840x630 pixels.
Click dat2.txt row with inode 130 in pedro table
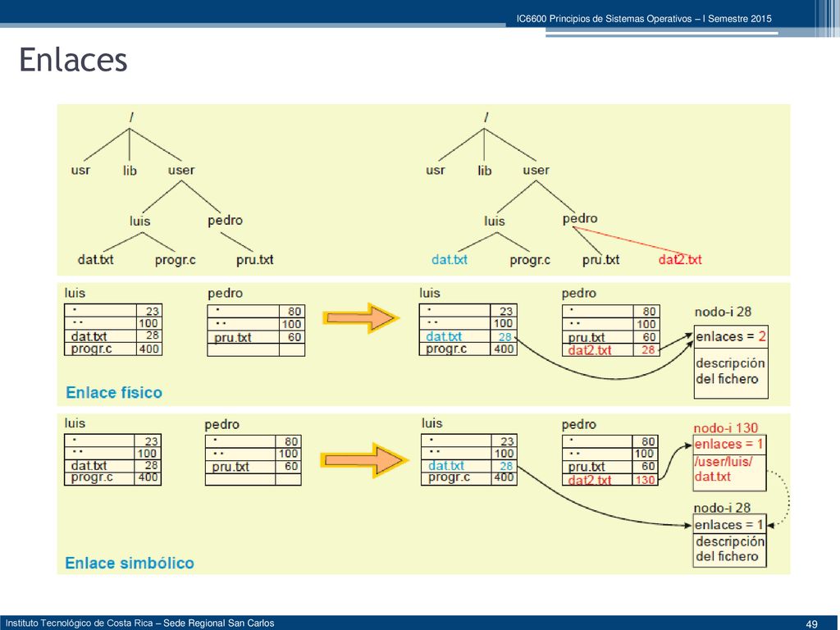[609, 480]
